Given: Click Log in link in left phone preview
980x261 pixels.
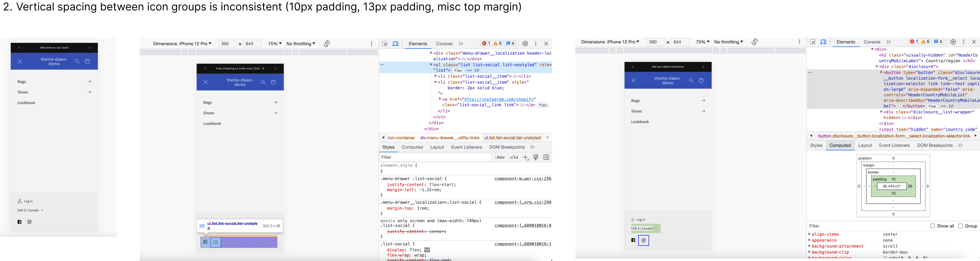Looking at the screenshot, I should point(26,201).
